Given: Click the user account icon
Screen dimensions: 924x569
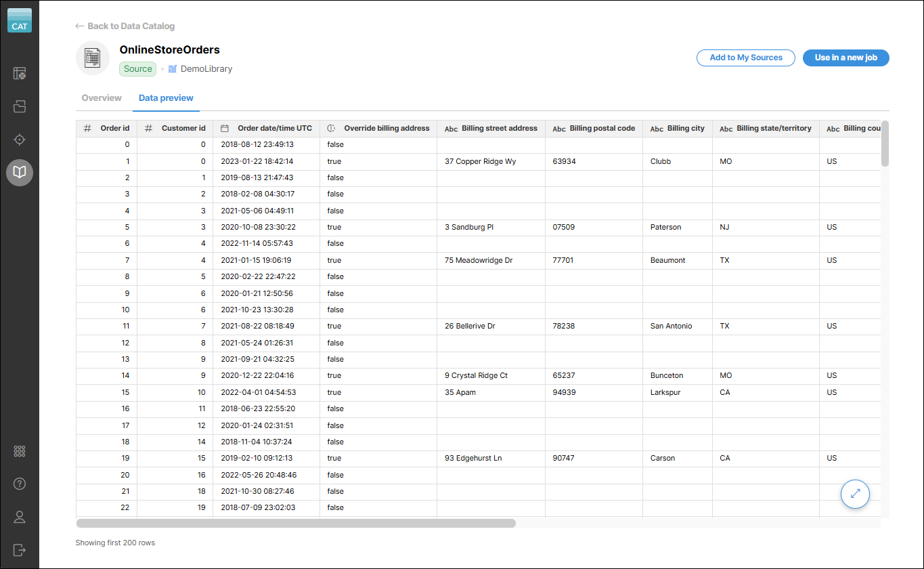Looking at the screenshot, I should [19, 517].
